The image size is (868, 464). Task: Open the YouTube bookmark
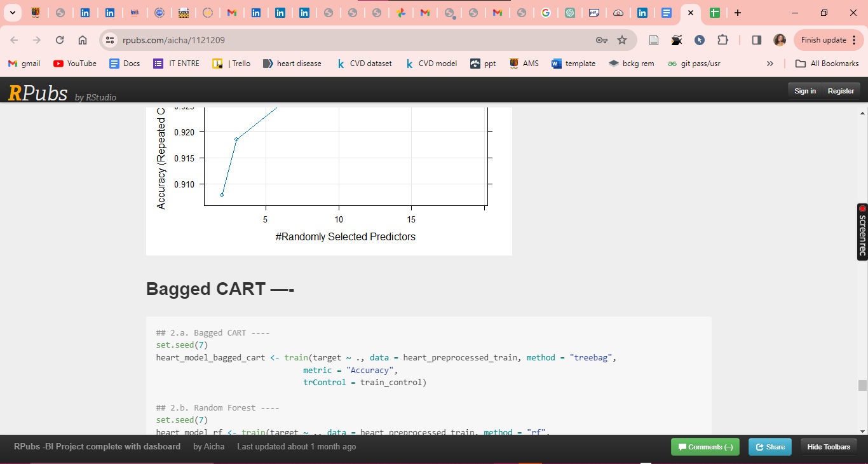click(x=75, y=64)
